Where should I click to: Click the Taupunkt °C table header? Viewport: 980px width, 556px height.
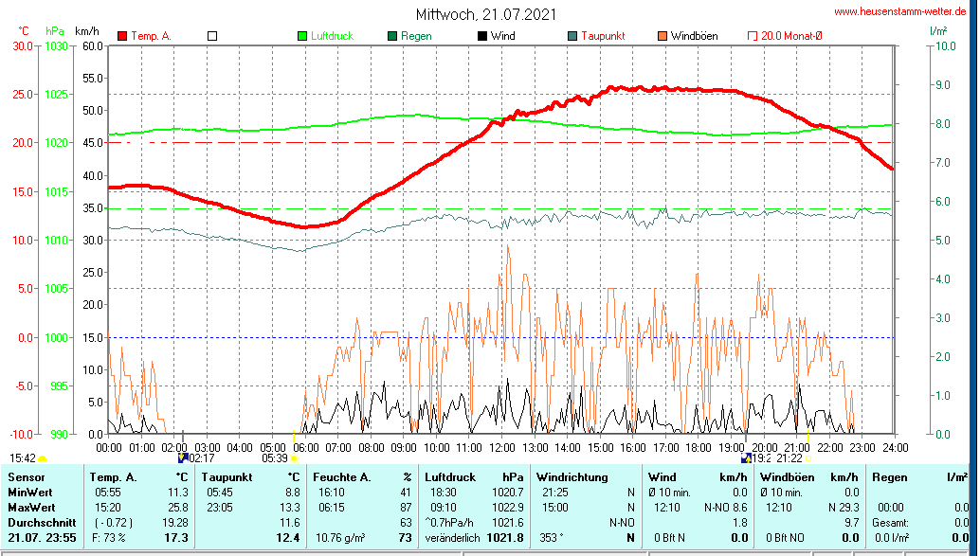[x=251, y=477]
